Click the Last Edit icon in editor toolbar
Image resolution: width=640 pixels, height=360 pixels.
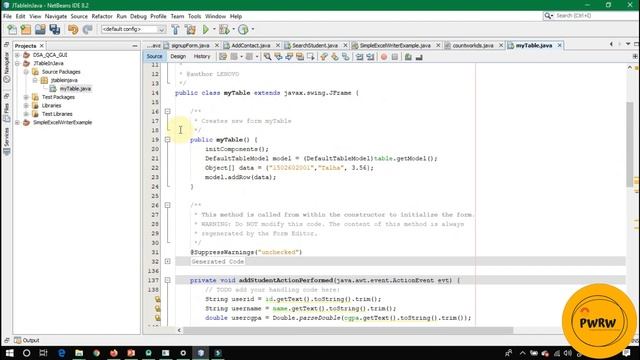tap(223, 57)
